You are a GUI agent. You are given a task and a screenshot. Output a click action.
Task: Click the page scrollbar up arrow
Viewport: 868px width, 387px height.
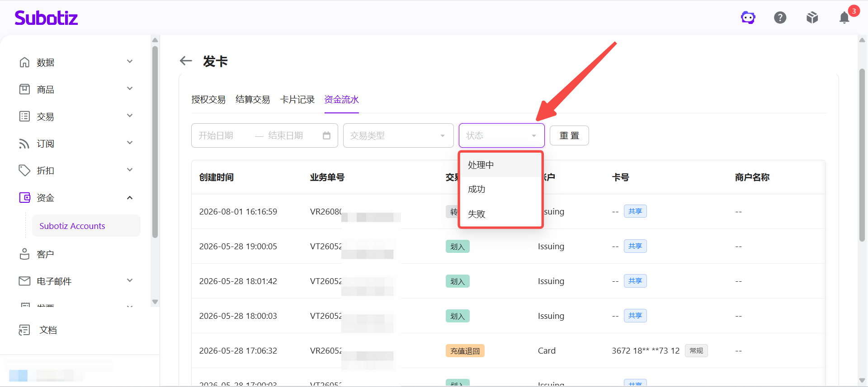862,40
